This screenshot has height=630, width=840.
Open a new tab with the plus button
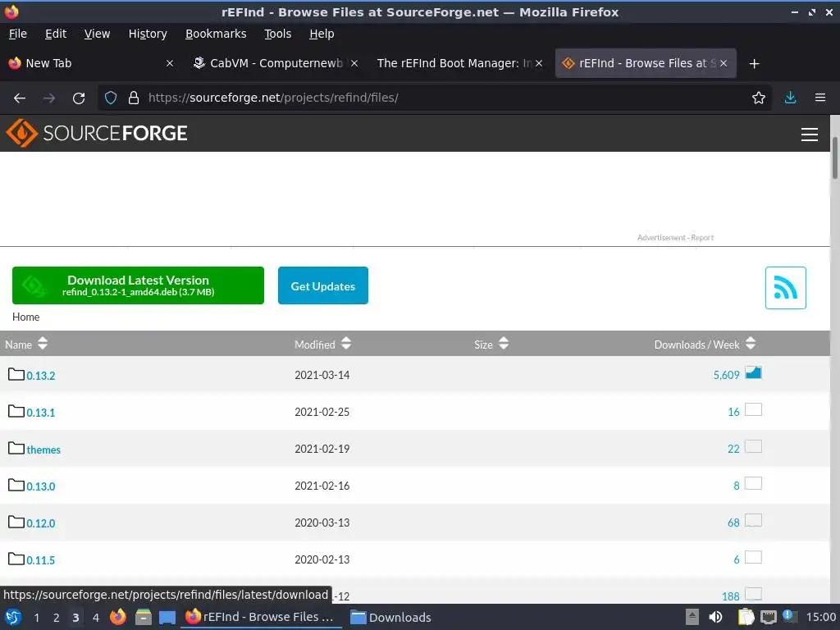[x=755, y=64]
